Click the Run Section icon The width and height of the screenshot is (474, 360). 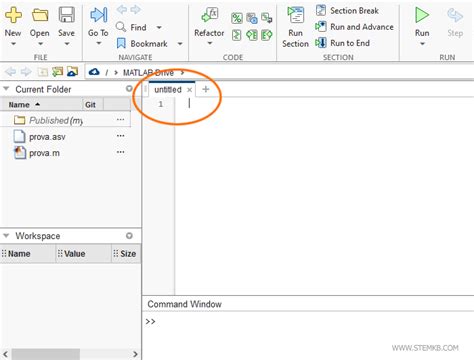click(296, 15)
